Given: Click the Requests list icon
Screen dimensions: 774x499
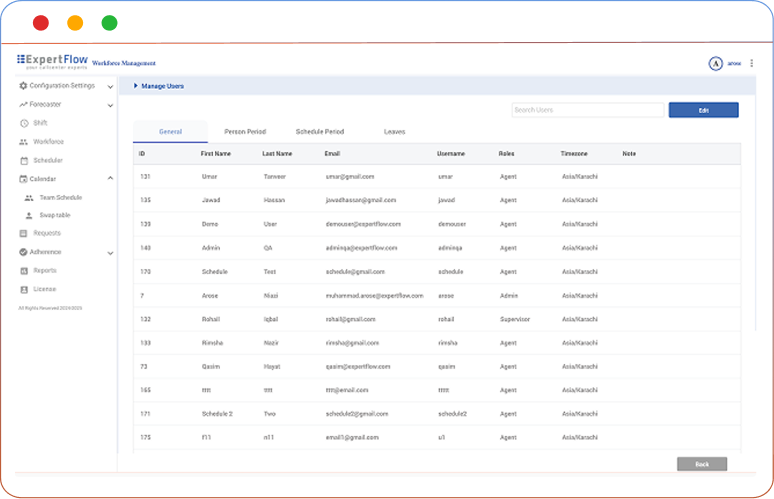Looking at the screenshot, I should click(24, 234).
